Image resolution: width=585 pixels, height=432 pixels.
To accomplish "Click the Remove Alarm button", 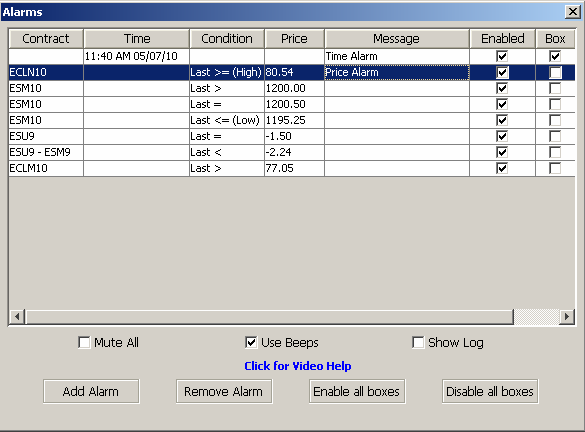I will [224, 391].
